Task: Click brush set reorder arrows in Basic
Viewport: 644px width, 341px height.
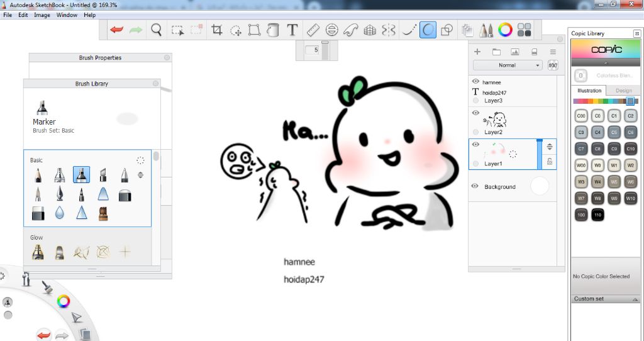Action: [140, 175]
